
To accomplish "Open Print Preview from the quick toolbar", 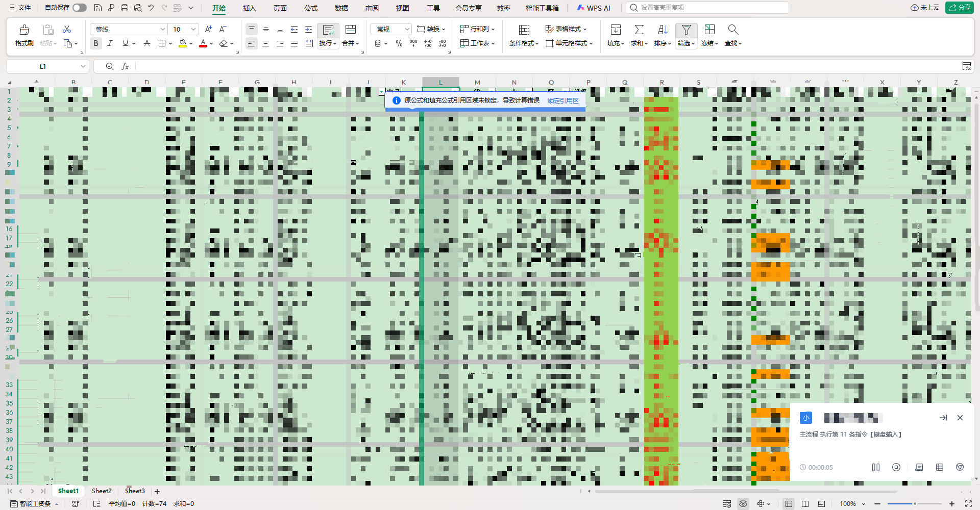I will [x=138, y=8].
